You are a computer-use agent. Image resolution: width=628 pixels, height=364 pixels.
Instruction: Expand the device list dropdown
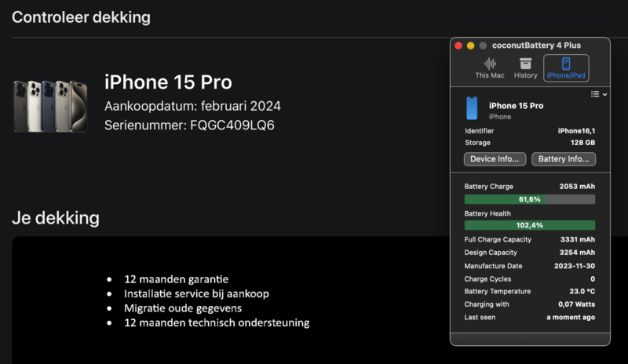(599, 94)
